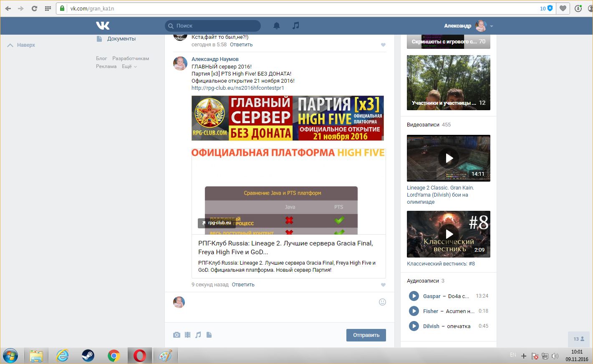Image resolution: width=593 pixels, height=364 pixels.
Task: Click Ответить under the 5:58 comment
Action: coord(241,45)
